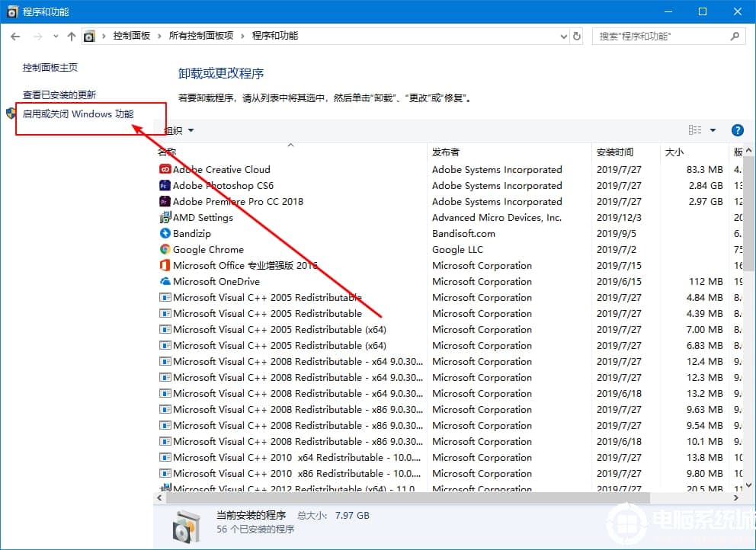Image resolution: width=756 pixels, height=550 pixels.
Task: Click the search magnifier icon
Action: pos(735,36)
